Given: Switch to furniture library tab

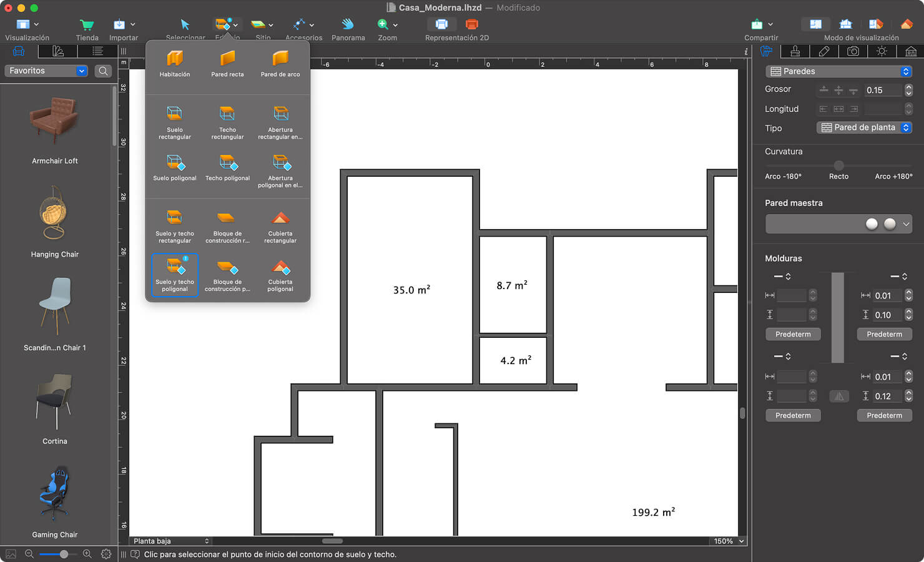Looking at the screenshot, I should [x=19, y=51].
